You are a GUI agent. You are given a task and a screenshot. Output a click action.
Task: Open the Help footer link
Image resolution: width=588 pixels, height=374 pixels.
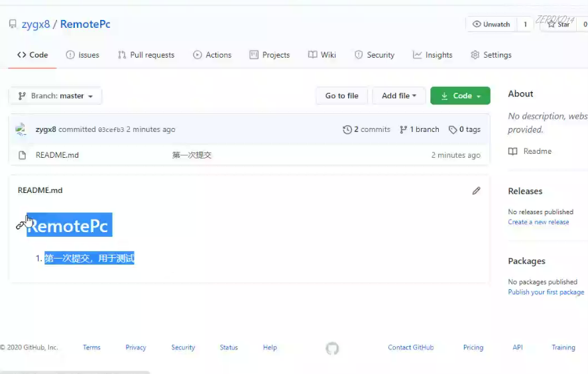(270, 347)
